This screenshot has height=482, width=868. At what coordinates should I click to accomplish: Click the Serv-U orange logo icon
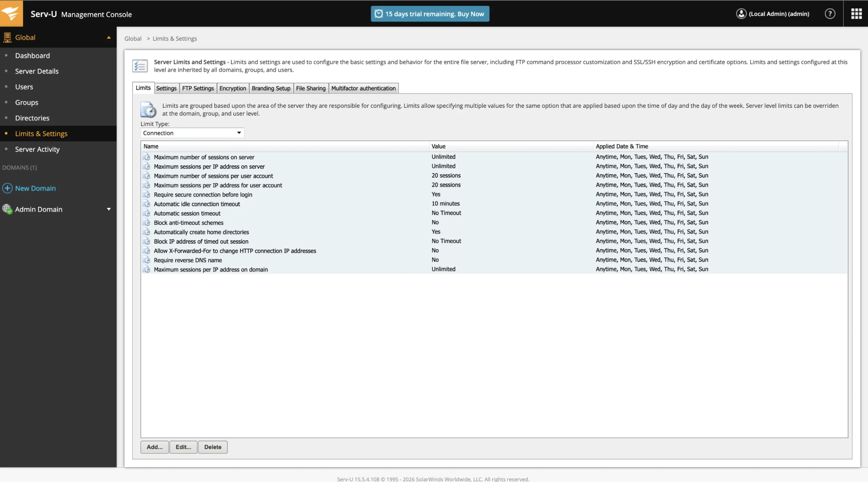(11, 13)
